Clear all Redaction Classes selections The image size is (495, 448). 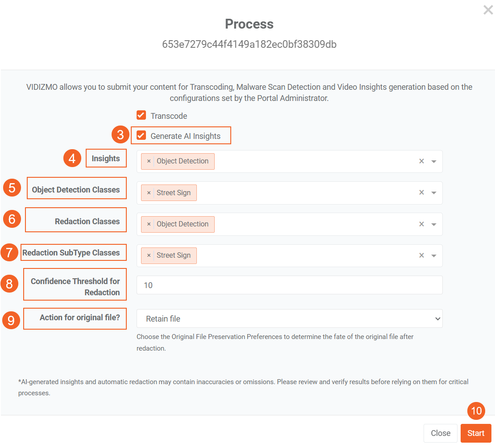421,224
